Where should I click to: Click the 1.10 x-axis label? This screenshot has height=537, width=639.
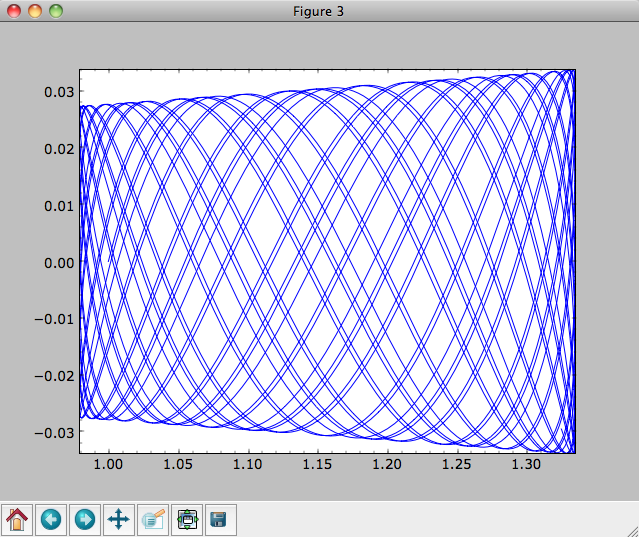coord(248,464)
